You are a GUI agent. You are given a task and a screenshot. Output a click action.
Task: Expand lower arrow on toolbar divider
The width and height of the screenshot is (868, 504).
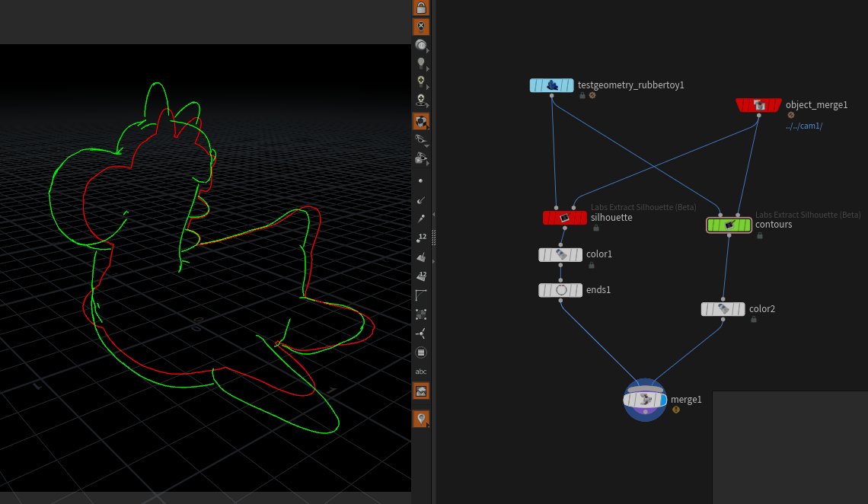[x=433, y=260]
